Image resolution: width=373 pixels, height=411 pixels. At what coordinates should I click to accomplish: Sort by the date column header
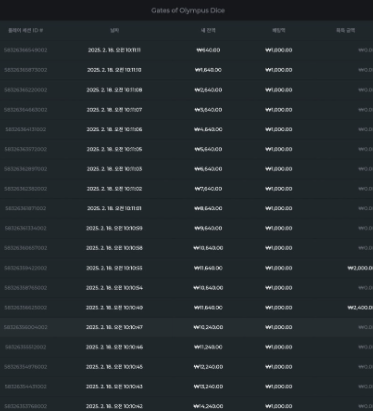coord(114,30)
